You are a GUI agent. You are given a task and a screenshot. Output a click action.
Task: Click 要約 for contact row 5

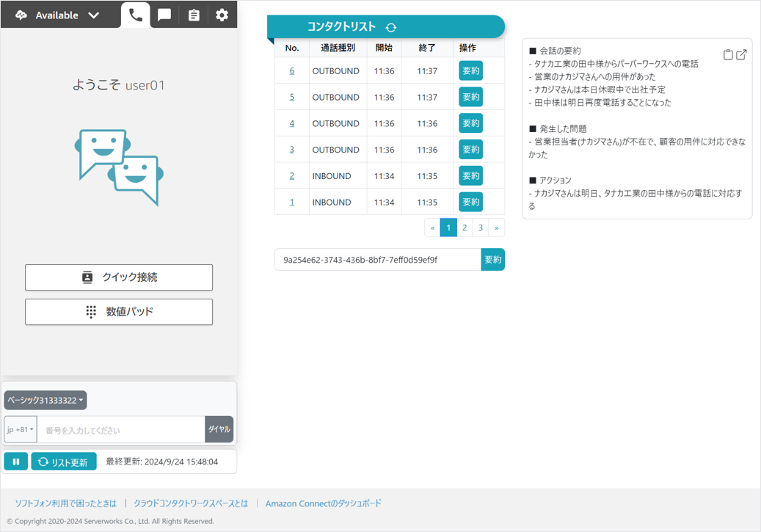coord(471,97)
